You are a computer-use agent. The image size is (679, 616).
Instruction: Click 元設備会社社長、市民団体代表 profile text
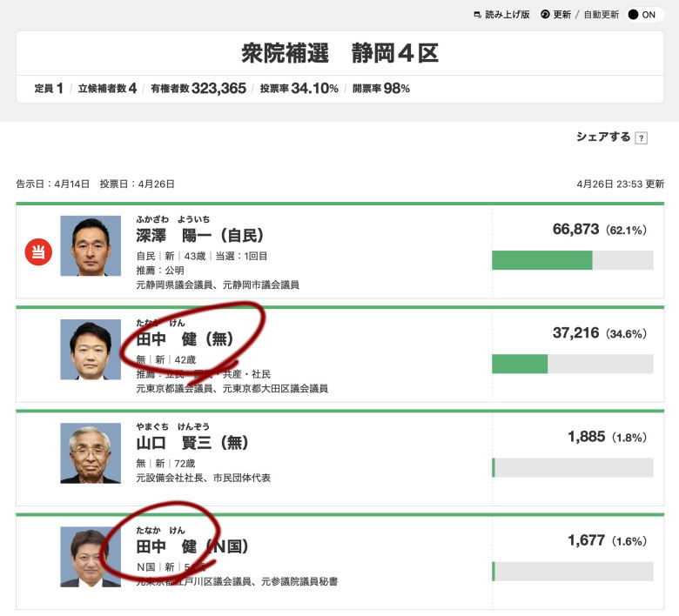pos(203,478)
